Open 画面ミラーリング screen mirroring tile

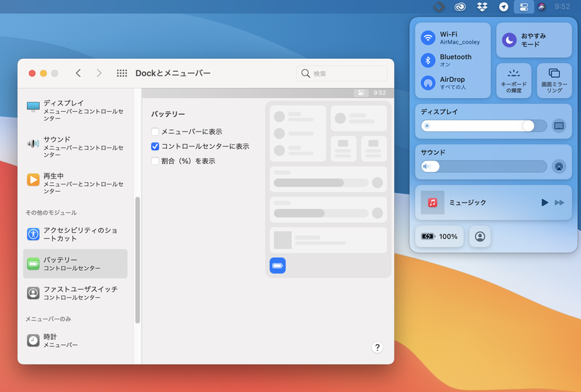coord(554,81)
